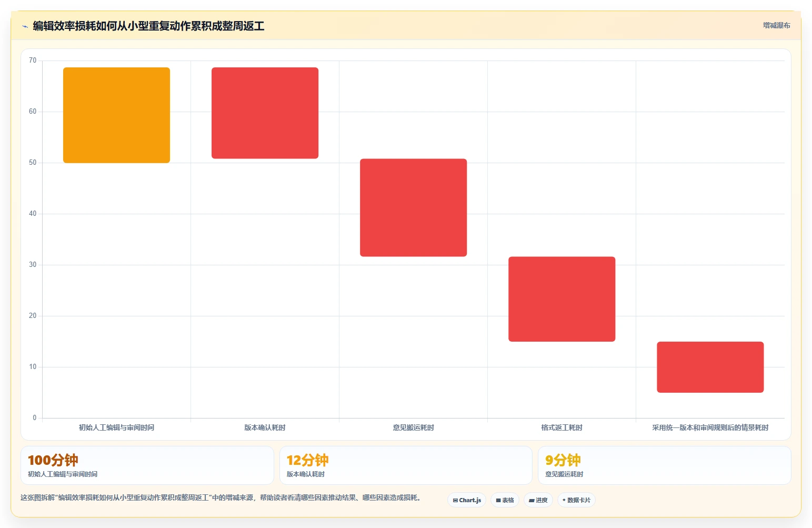Select the red 版本确认耗时 bar
Viewport: 812px width, 528px height.
pyautogui.click(x=265, y=113)
